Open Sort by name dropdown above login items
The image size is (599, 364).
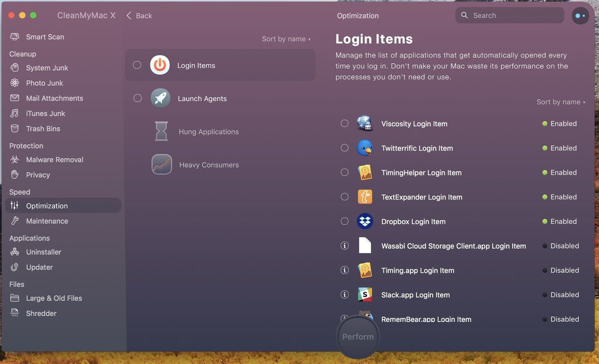[x=561, y=102]
